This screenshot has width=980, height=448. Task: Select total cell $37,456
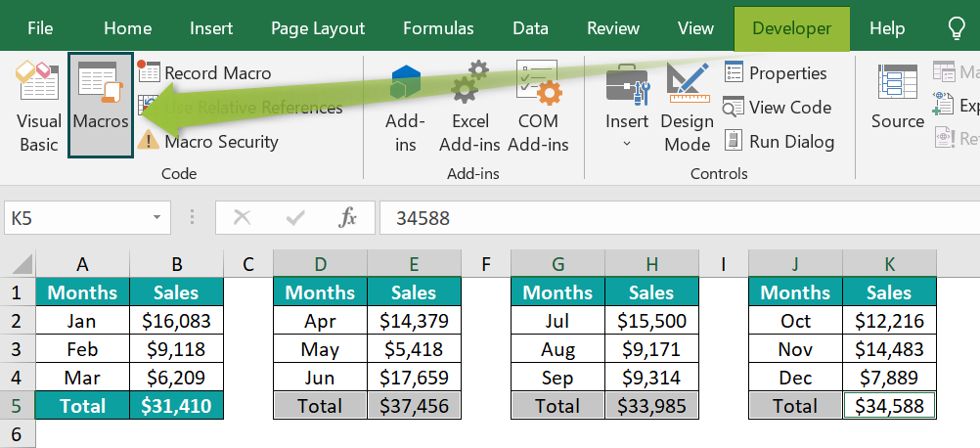coord(414,406)
